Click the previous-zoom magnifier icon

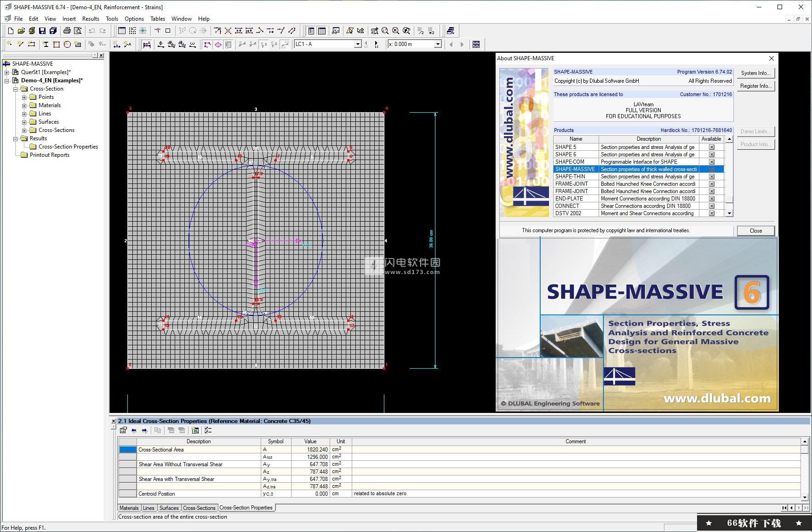pos(406,31)
